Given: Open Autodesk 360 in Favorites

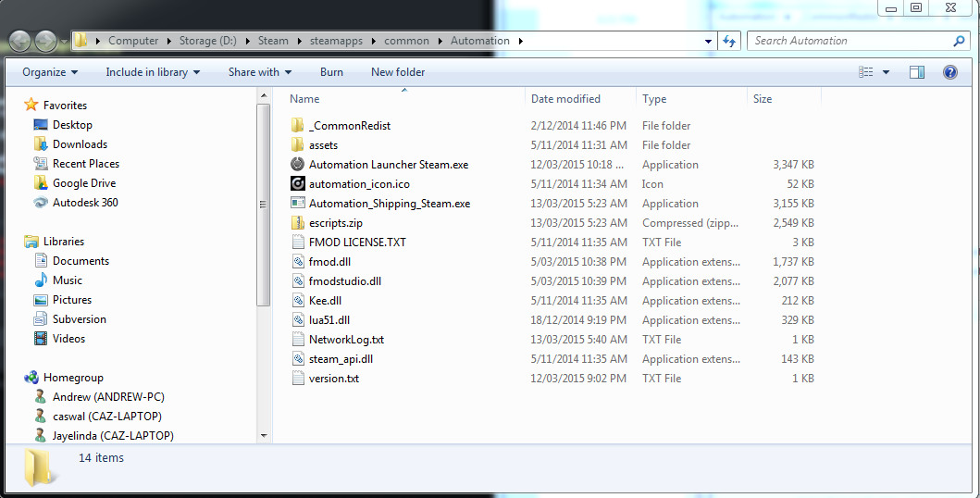Looking at the screenshot, I should (76, 203).
